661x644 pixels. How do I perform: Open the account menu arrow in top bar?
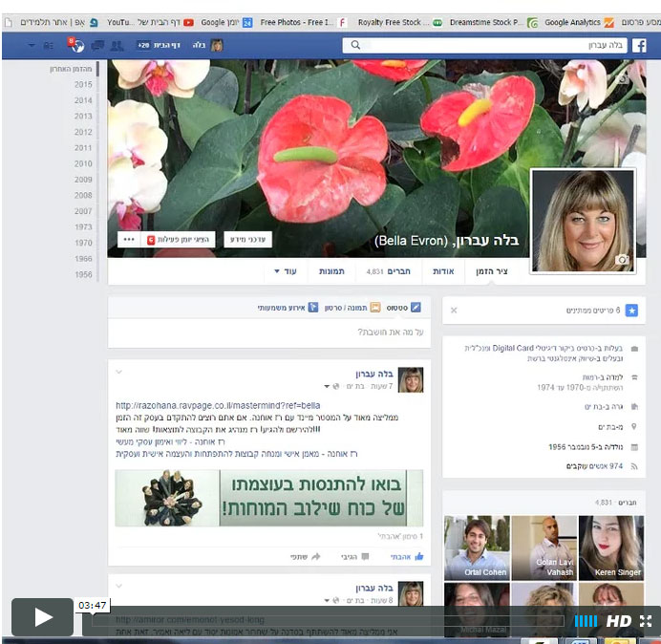click(32, 45)
